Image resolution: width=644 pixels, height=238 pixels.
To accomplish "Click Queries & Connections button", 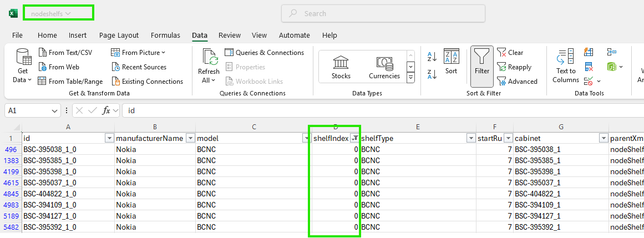I will point(264,53).
